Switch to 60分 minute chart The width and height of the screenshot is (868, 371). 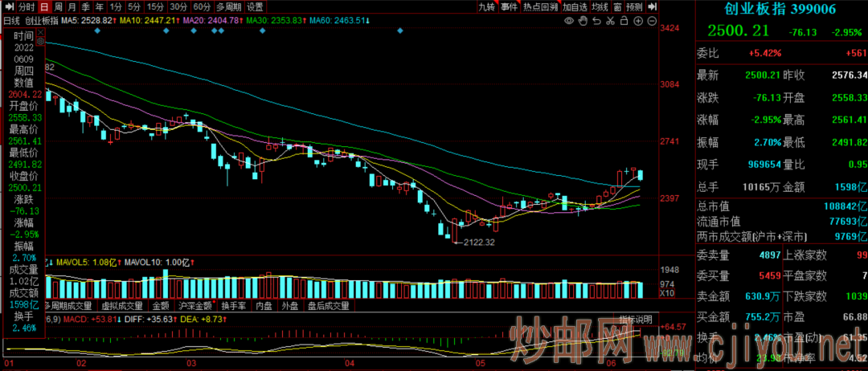tap(202, 7)
